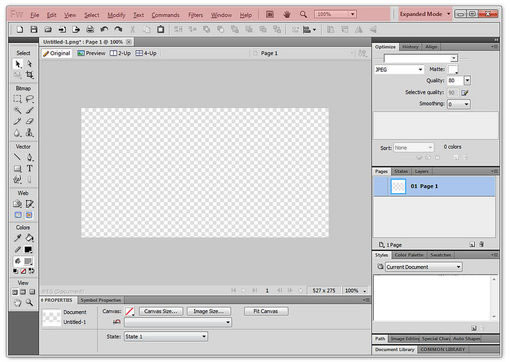Switch to Preview view
510x362 pixels.
91,53
